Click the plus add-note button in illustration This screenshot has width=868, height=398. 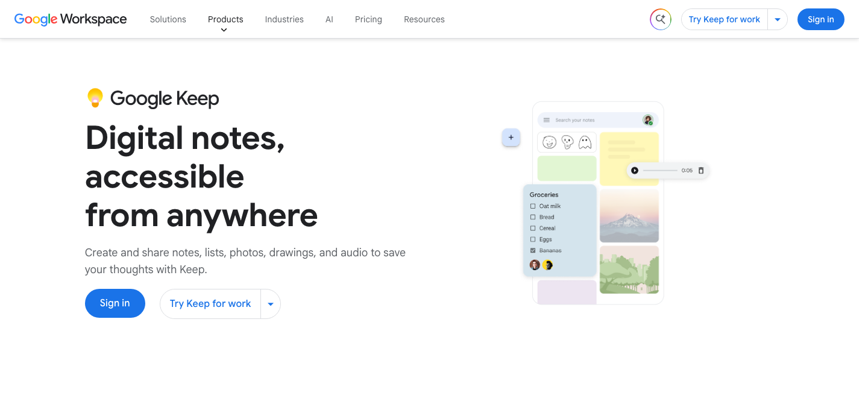click(x=511, y=137)
